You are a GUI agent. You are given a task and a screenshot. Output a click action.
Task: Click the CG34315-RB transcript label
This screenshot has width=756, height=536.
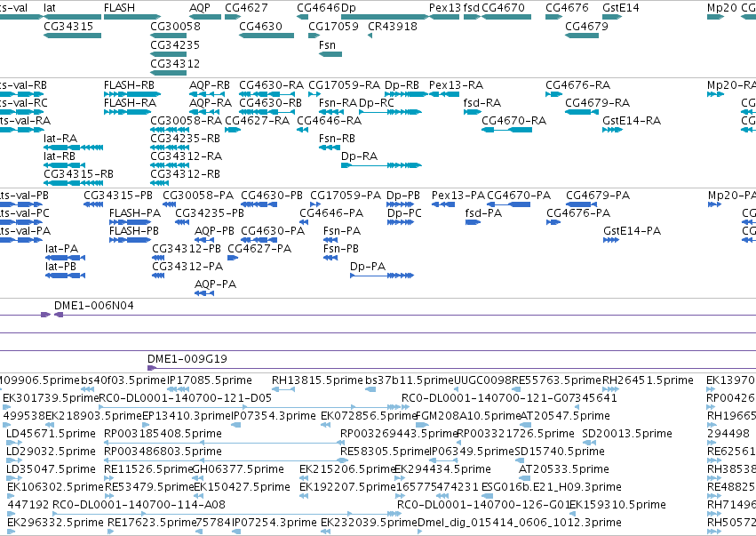point(78,173)
